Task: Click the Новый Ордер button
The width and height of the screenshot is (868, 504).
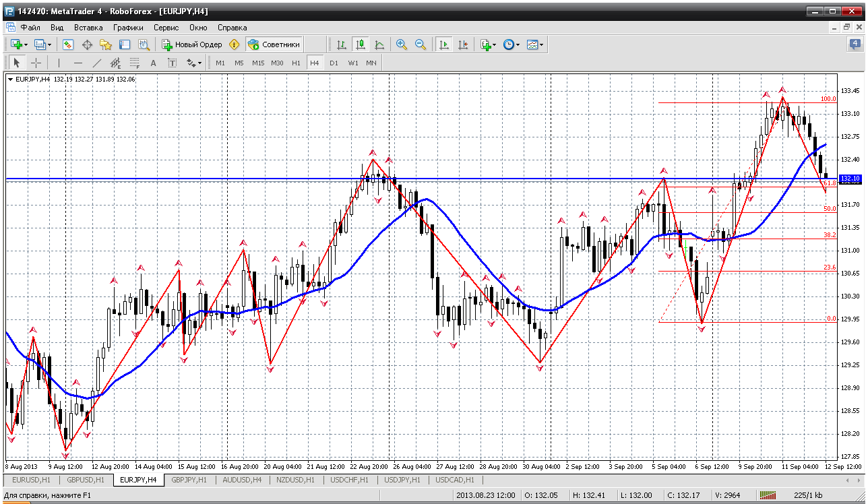Action: tap(192, 44)
